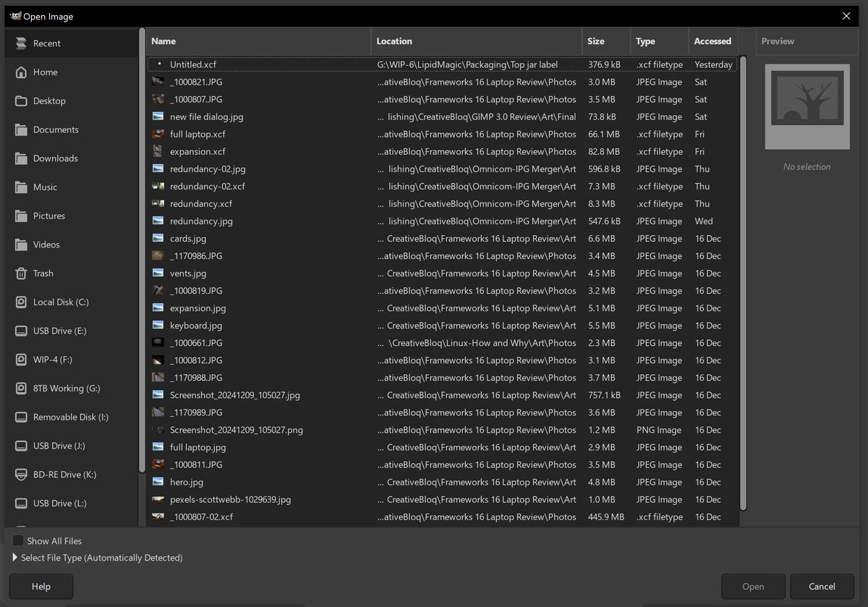This screenshot has width=868, height=607.
Task: Enable the Show All Files checkbox
Action: coord(17,540)
